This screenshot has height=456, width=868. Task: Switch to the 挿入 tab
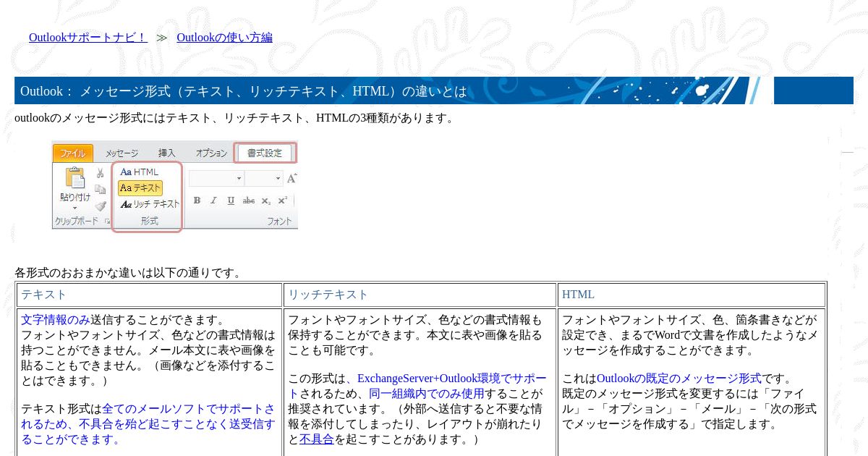click(x=167, y=153)
